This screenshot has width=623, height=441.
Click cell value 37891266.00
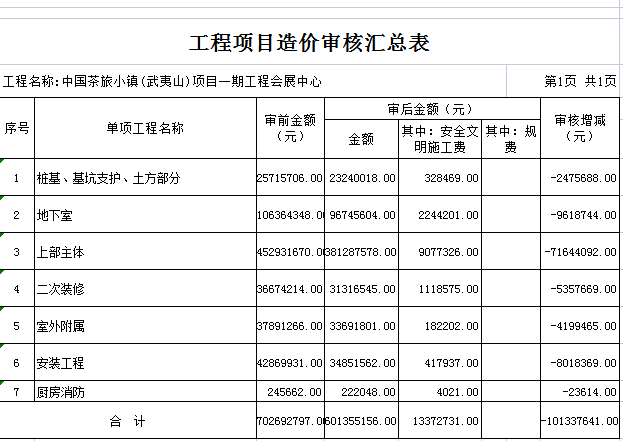[x=290, y=325]
